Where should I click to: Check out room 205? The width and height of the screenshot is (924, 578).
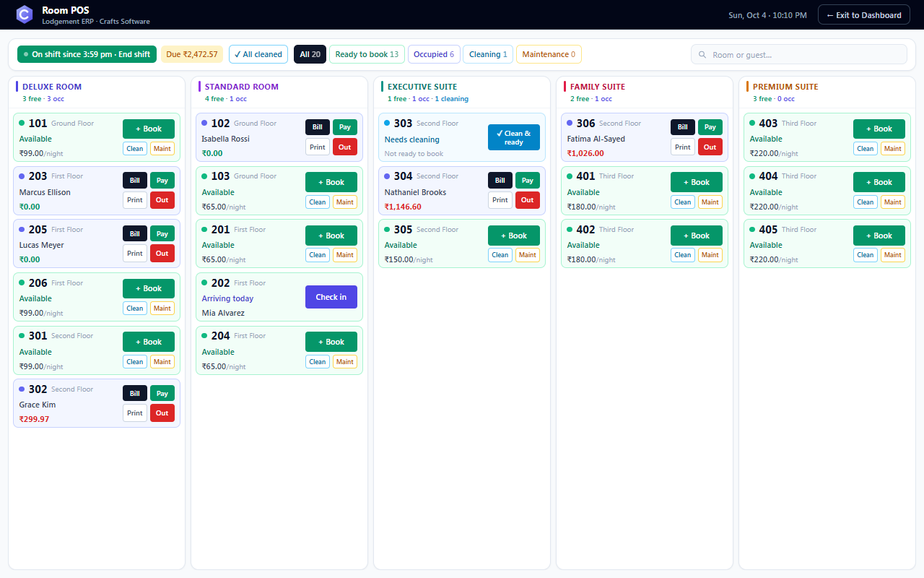(x=162, y=254)
